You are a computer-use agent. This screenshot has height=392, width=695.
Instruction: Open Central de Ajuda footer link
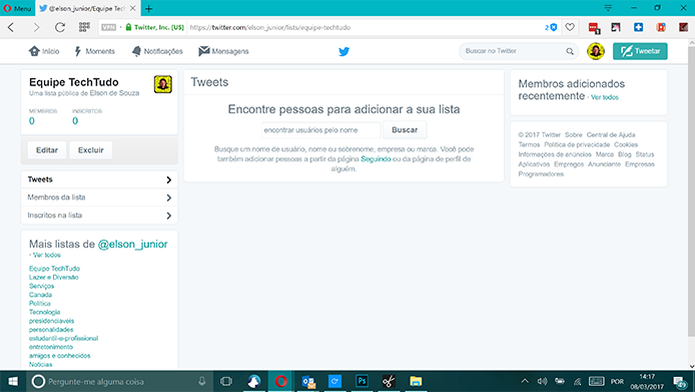coord(611,135)
